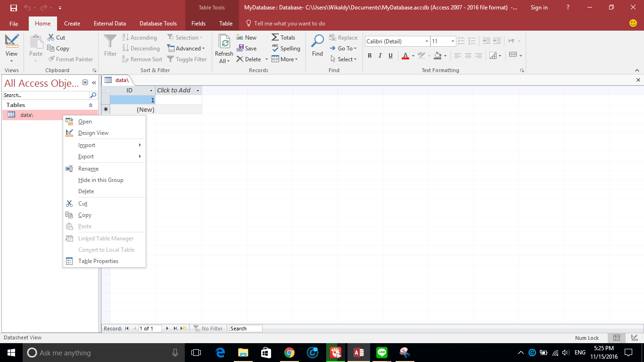The image size is (644, 362).
Task: Choose Design View from the context menu
Action: (104, 133)
